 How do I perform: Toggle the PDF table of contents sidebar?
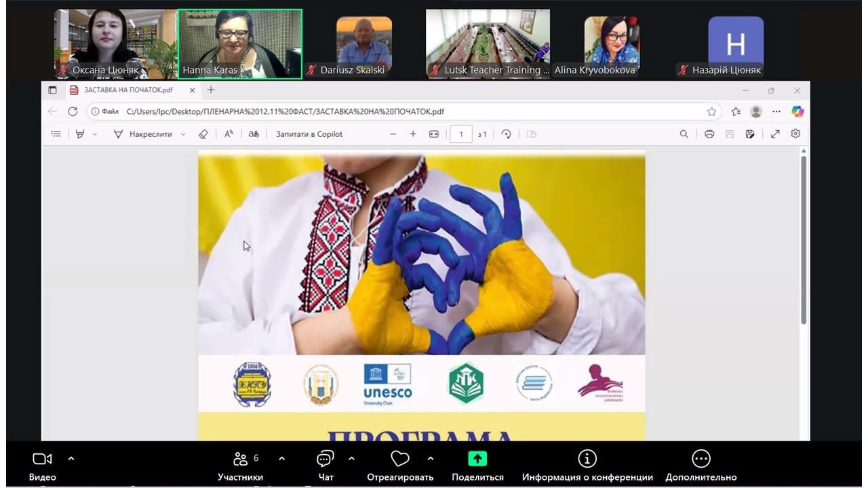coord(56,134)
